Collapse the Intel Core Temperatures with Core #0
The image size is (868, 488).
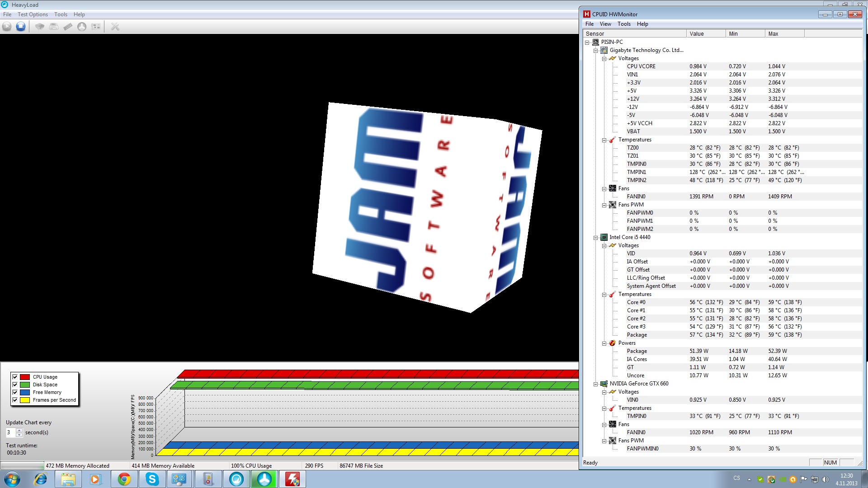(x=604, y=295)
